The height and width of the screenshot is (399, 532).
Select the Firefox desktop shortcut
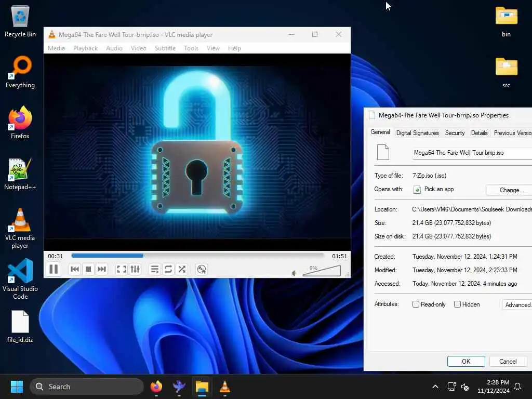pyautogui.click(x=20, y=123)
